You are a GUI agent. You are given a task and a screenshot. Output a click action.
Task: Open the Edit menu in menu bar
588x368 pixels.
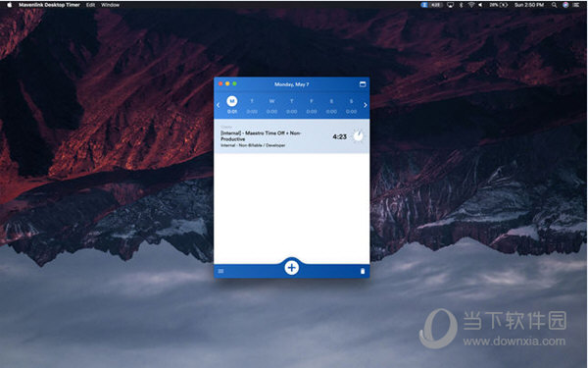tap(90, 5)
